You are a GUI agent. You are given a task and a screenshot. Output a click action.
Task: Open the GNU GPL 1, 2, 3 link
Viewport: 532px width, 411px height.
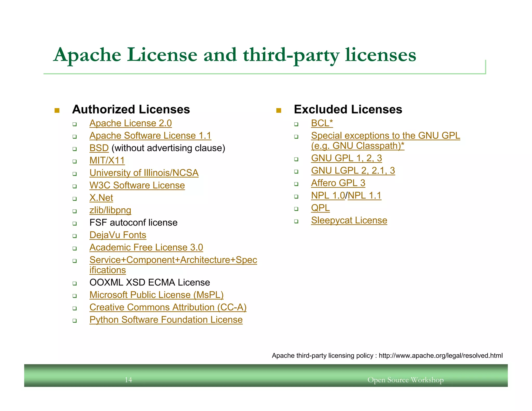[347, 158]
